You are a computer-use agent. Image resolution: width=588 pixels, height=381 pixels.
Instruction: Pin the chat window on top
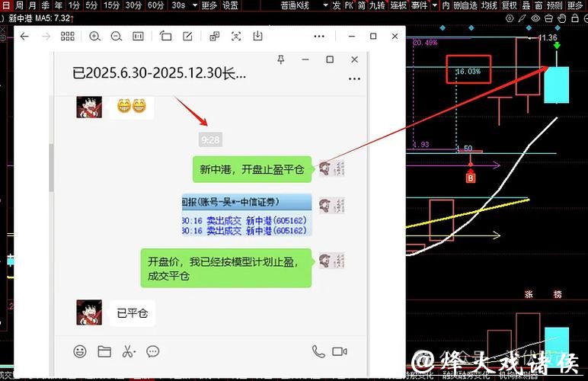click(x=281, y=59)
